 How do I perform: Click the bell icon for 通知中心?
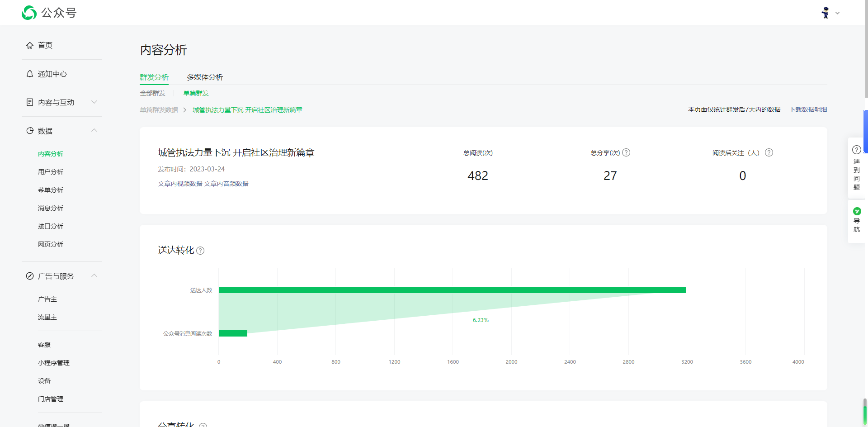pyautogui.click(x=30, y=74)
